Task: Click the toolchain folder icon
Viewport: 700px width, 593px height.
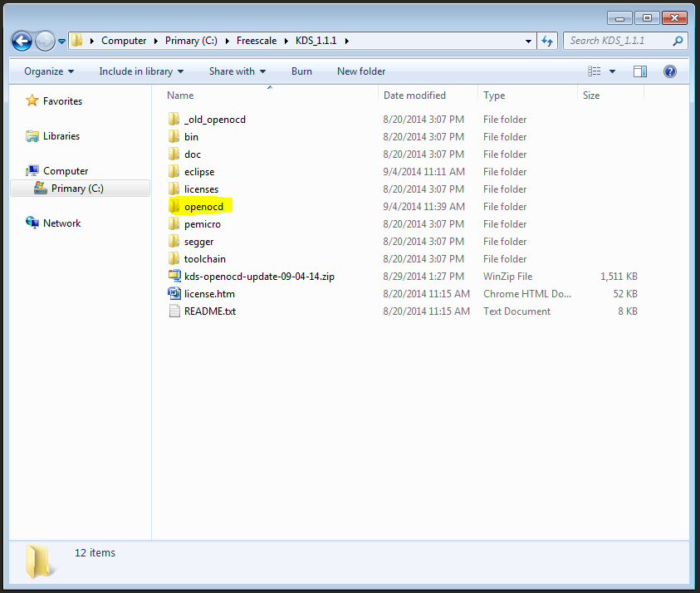Action: point(174,258)
